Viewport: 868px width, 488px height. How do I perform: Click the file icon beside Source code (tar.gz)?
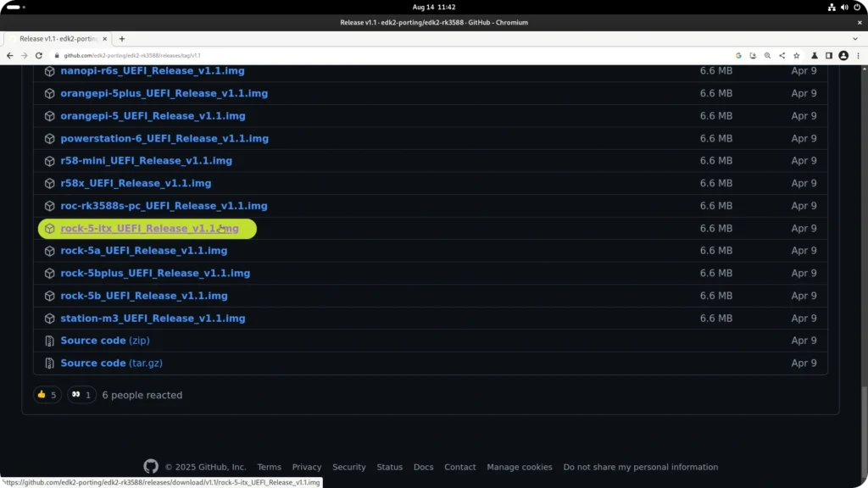[50, 363]
